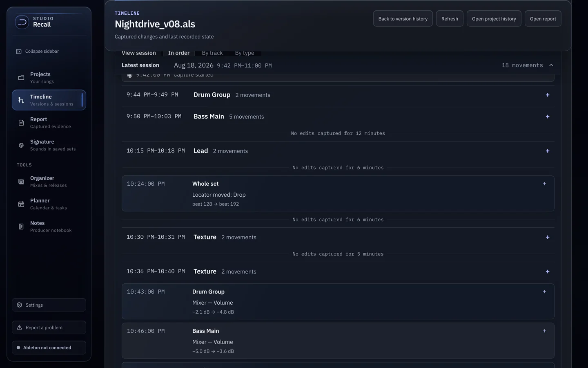The height and width of the screenshot is (368, 588).
Task: Click the Signature fingerprint icon
Action: tap(21, 145)
